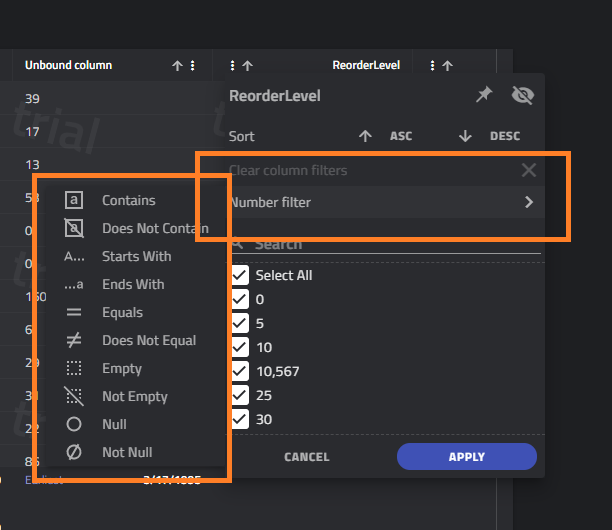Click the ReorderLevel column header label
The image size is (612, 530).
point(366,65)
